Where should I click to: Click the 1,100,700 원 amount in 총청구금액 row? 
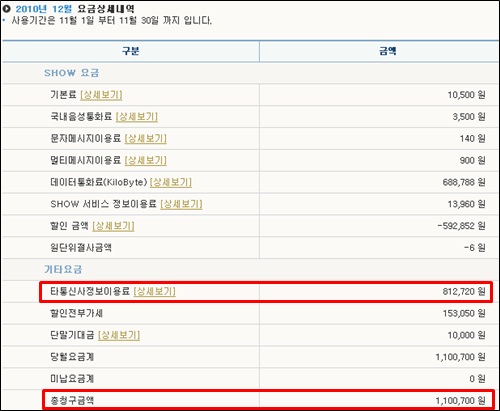pyautogui.click(x=460, y=400)
